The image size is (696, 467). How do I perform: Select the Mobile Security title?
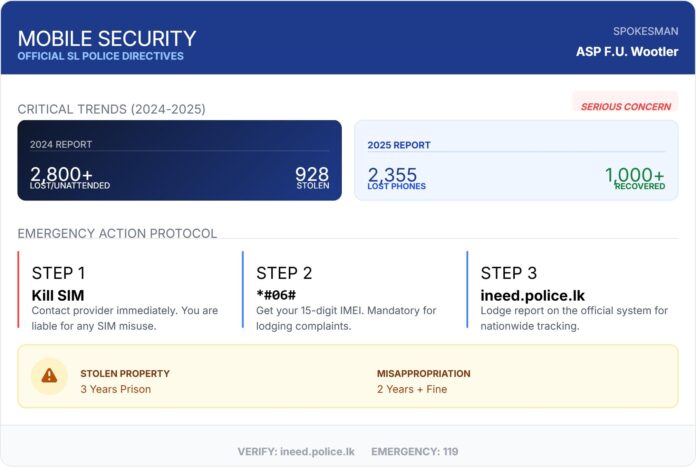point(107,39)
